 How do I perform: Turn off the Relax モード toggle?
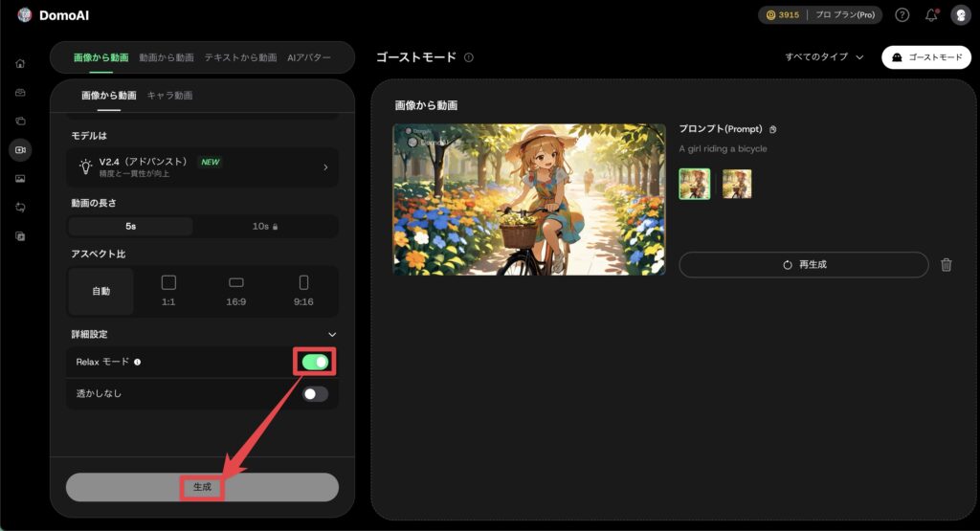click(x=316, y=362)
